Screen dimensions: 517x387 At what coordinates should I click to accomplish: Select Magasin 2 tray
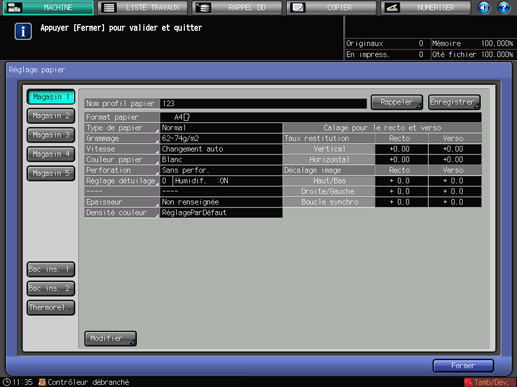click(51, 116)
